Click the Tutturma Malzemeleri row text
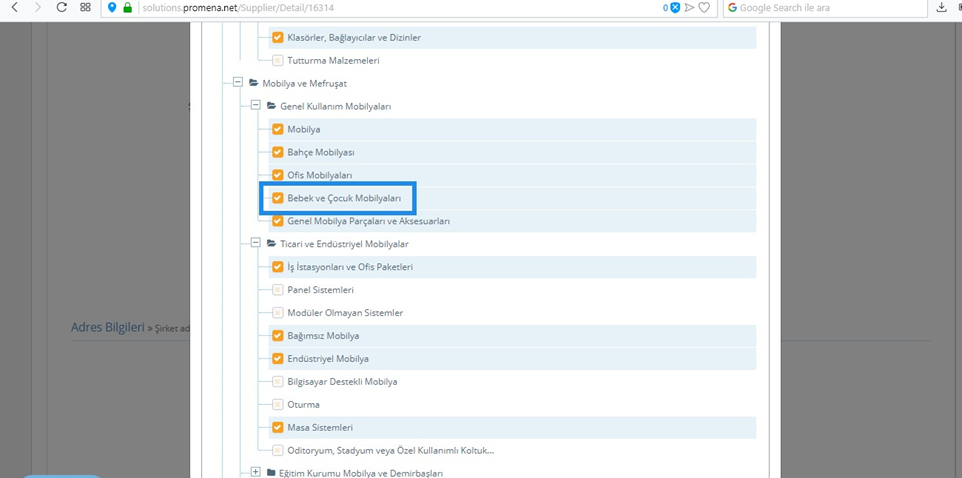This screenshot has height=478, width=962. tap(334, 61)
